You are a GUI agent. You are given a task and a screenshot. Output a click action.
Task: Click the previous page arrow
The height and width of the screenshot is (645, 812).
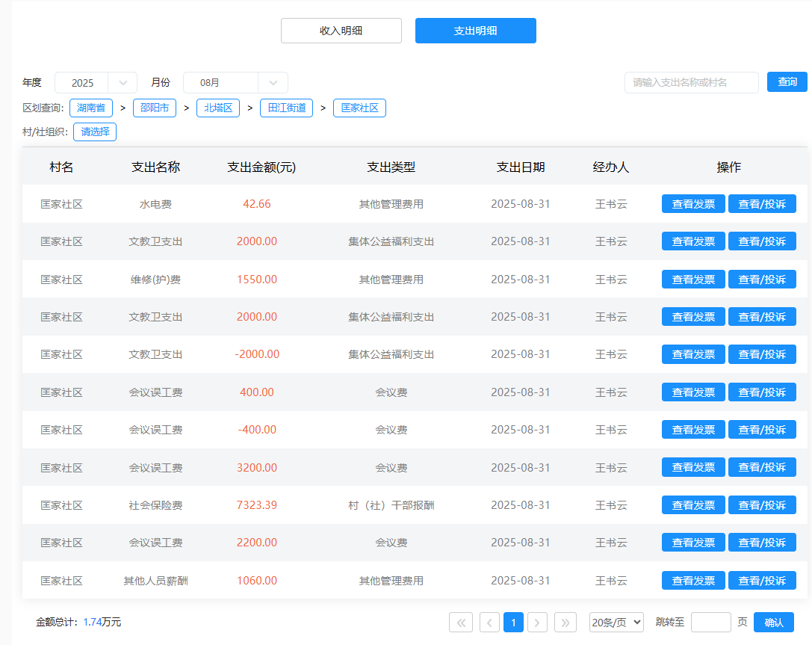click(x=489, y=622)
